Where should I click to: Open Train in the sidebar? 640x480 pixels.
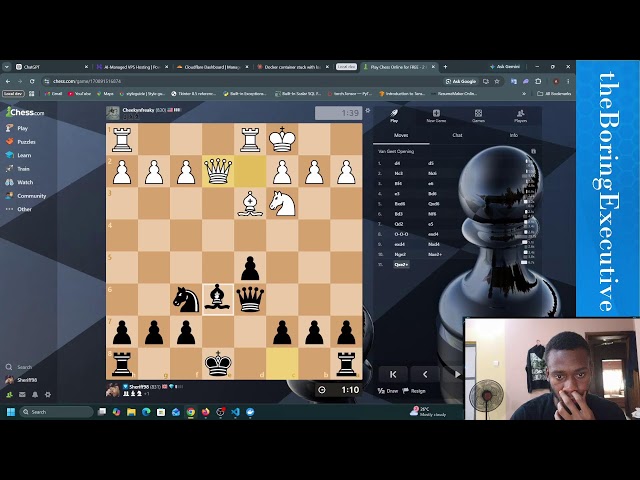[x=18, y=169]
